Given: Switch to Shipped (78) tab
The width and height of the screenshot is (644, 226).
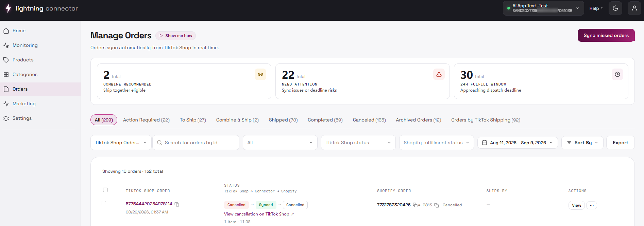Looking at the screenshot, I should pyautogui.click(x=283, y=120).
